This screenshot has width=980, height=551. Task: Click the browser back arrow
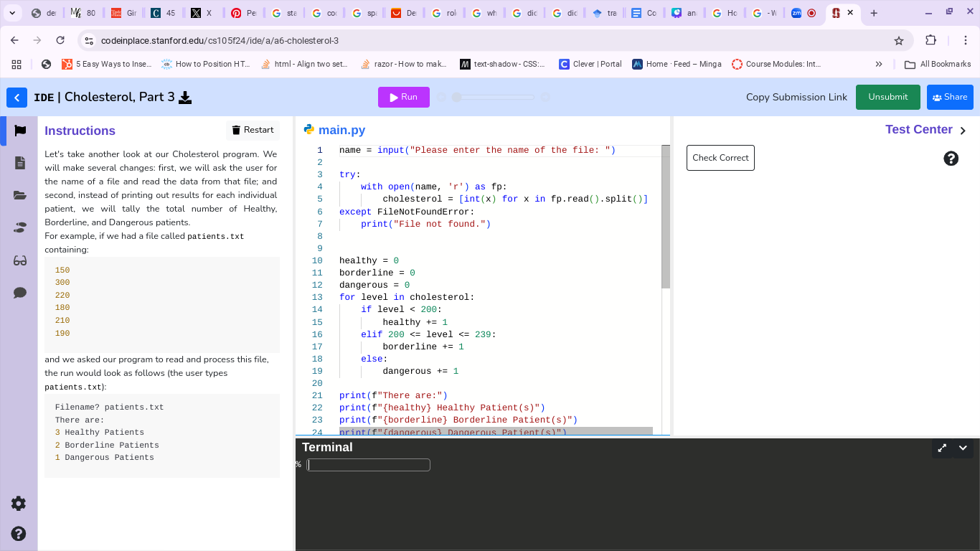[15, 40]
